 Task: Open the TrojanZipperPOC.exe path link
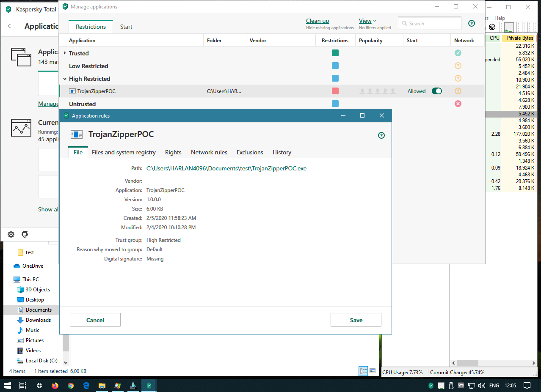point(226,168)
